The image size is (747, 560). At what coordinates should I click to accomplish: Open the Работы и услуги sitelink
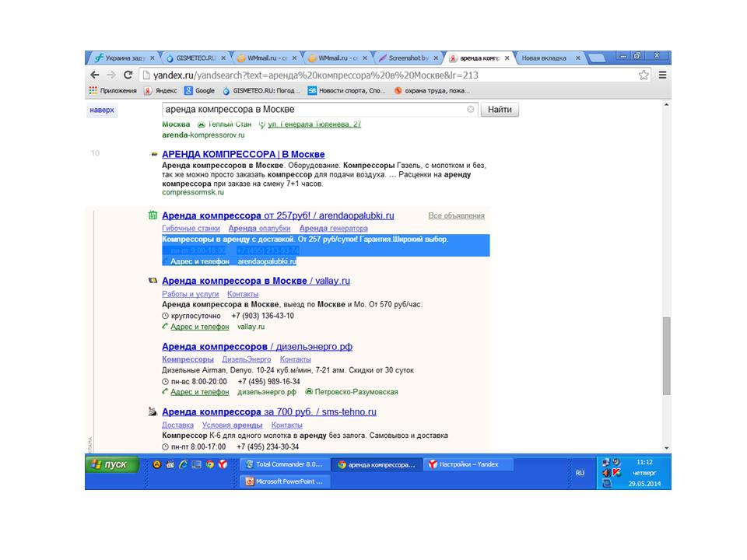190,294
